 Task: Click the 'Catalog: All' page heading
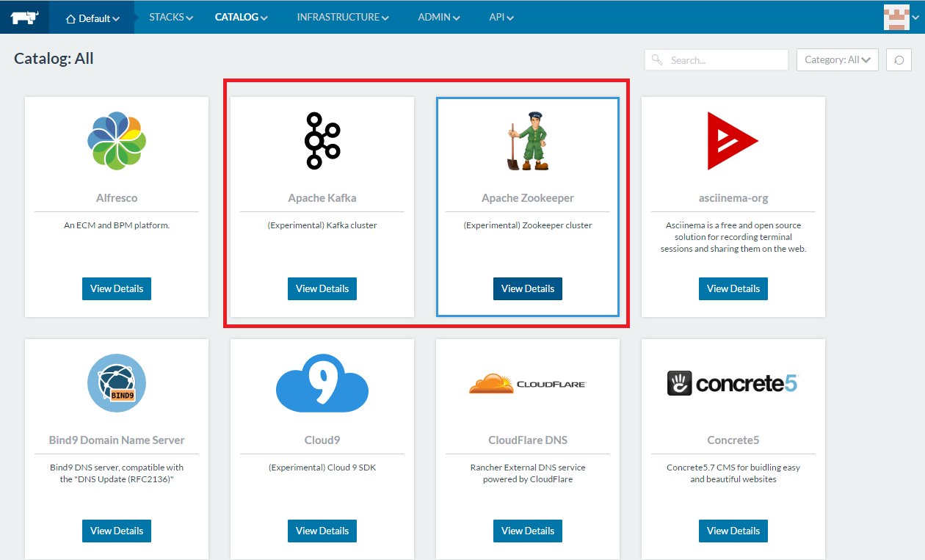54,59
